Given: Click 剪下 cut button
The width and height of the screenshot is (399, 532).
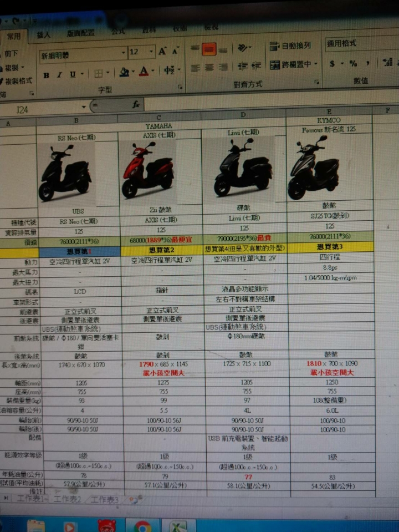Looking at the screenshot, I should [9, 54].
